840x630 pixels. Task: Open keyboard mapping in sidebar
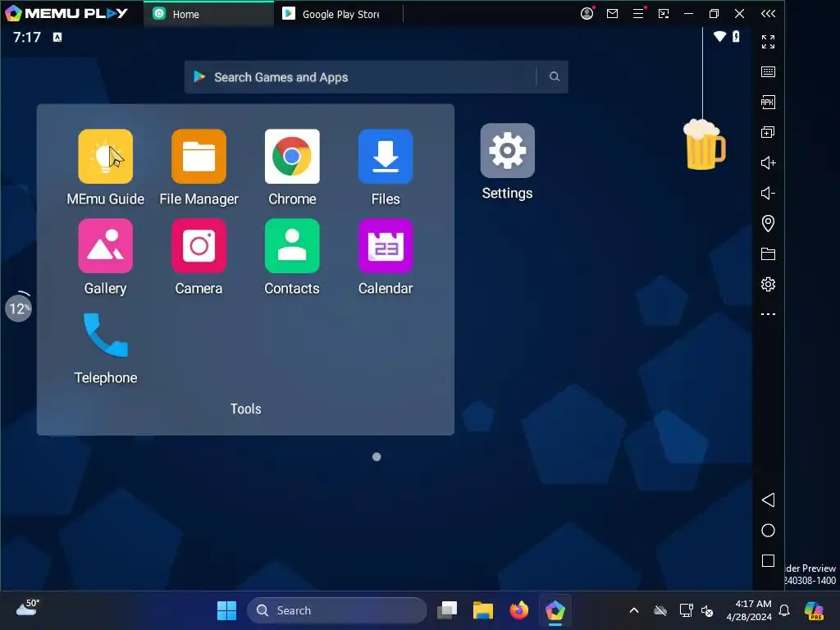tap(768, 72)
